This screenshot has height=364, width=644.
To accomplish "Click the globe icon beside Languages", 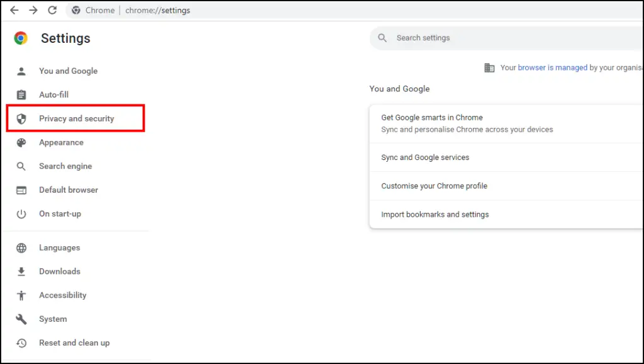I will pos(21,248).
